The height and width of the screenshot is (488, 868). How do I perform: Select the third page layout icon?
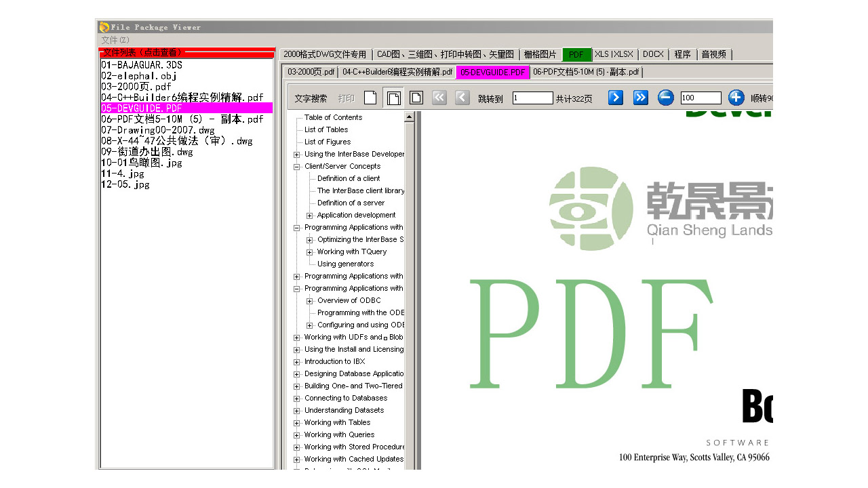pyautogui.click(x=416, y=98)
